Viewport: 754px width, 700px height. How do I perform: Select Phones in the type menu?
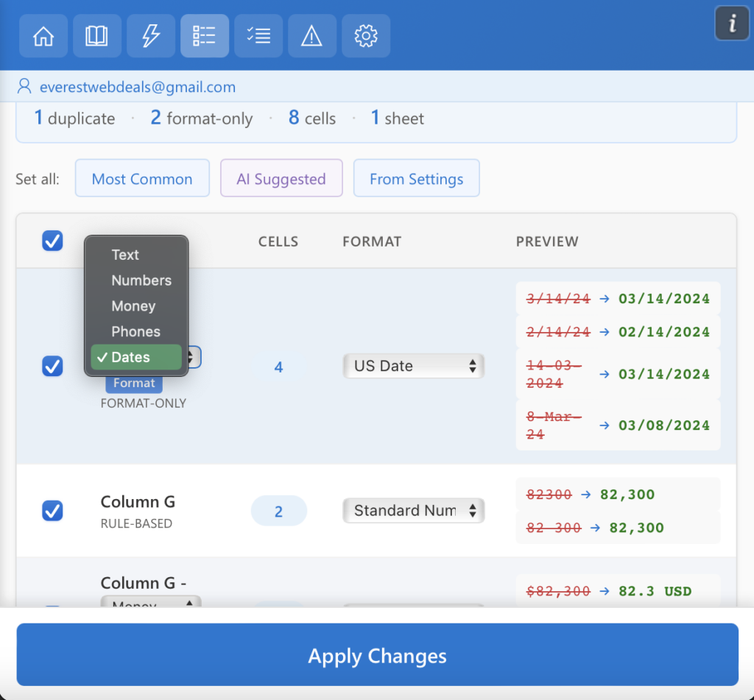(x=135, y=332)
